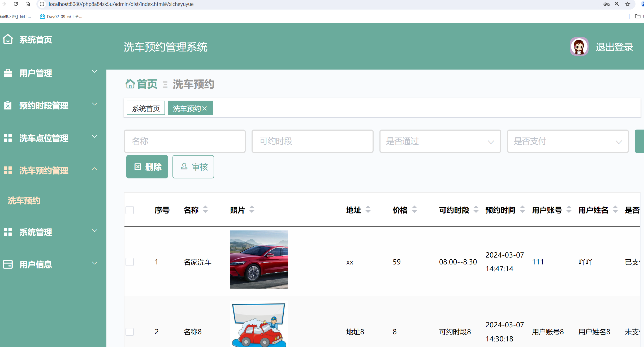Expand 预约时段管理 menu chevron
Image resolution: width=644 pixels, height=347 pixels.
94,104
